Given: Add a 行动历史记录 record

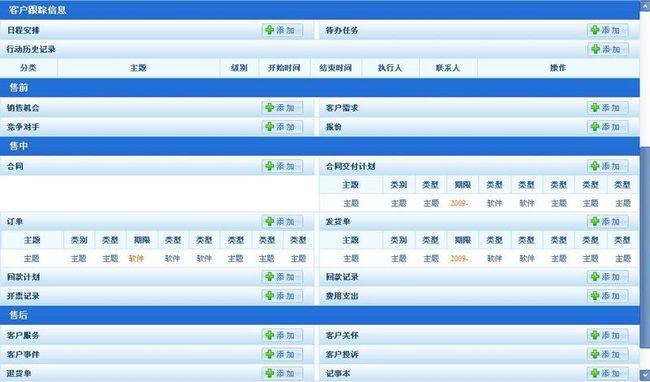Looking at the screenshot, I should pos(607,49).
